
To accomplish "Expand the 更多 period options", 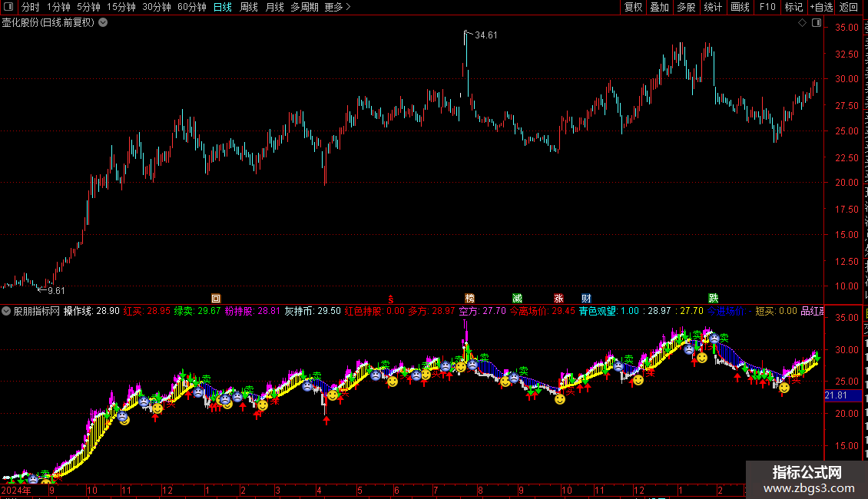I will point(337,7).
